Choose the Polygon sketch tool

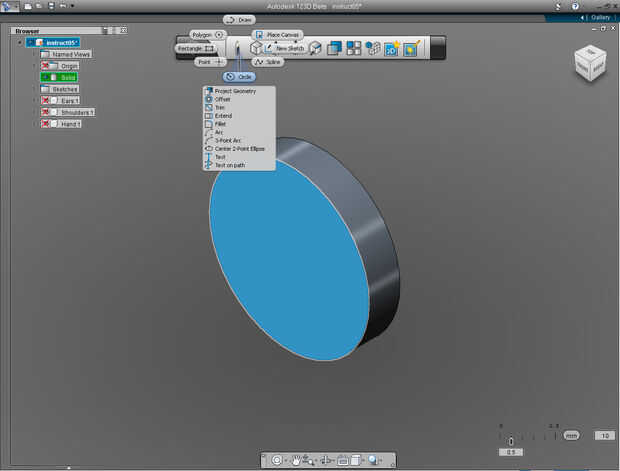click(x=208, y=35)
